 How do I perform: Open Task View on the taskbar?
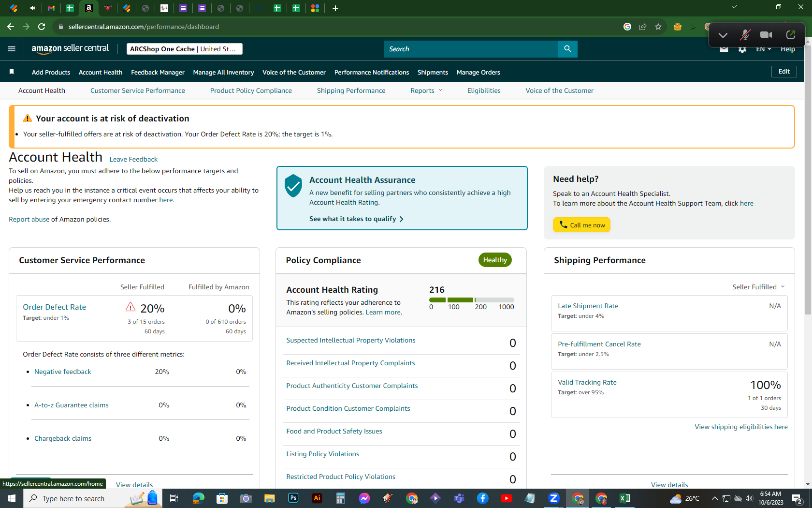pyautogui.click(x=174, y=498)
